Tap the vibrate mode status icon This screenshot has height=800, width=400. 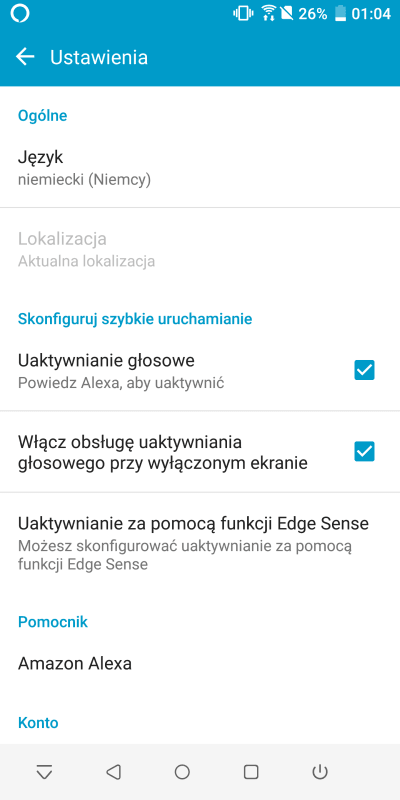[243, 14]
